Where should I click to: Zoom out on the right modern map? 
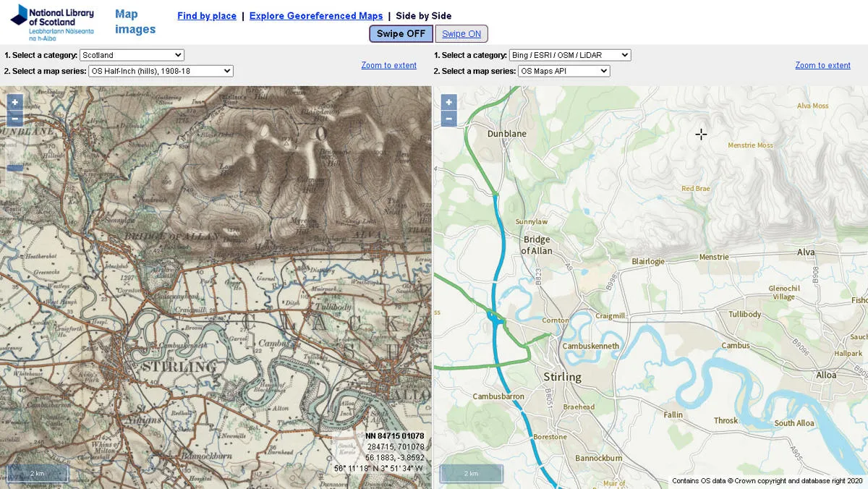(448, 118)
